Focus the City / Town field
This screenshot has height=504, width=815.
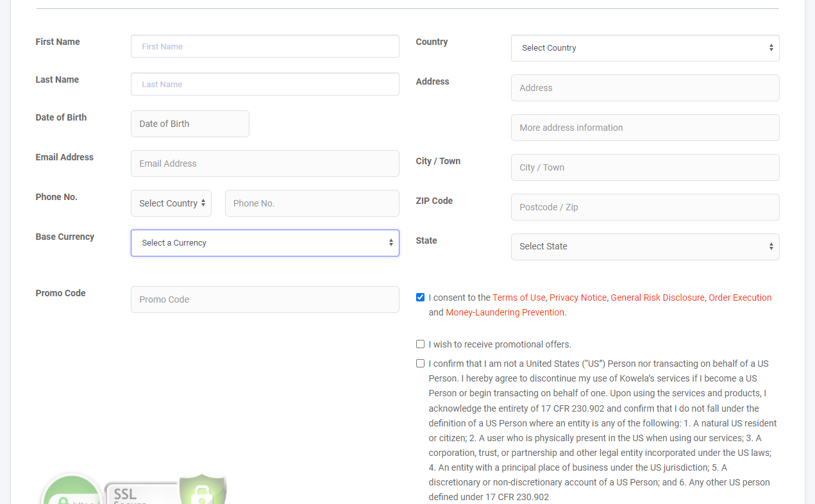click(x=645, y=167)
